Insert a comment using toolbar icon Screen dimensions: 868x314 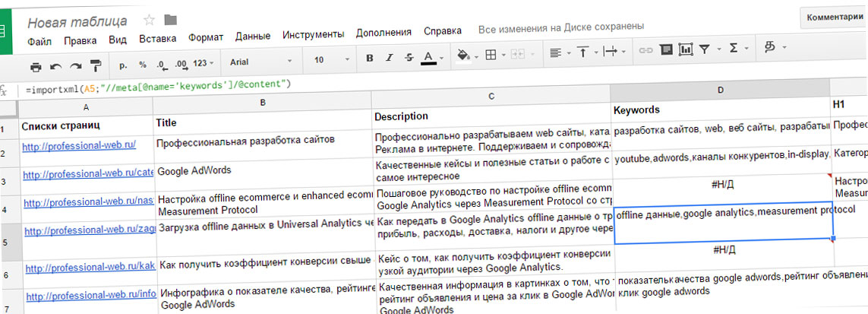667,50
